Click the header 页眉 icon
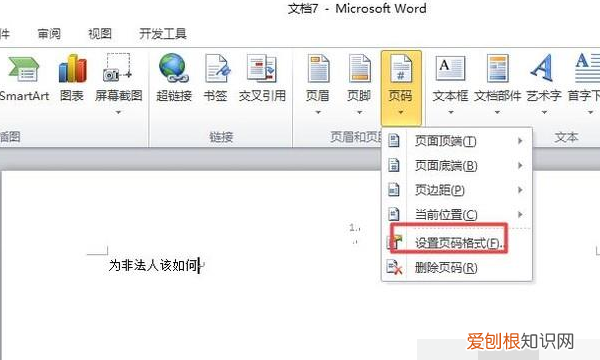 tap(318, 69)
